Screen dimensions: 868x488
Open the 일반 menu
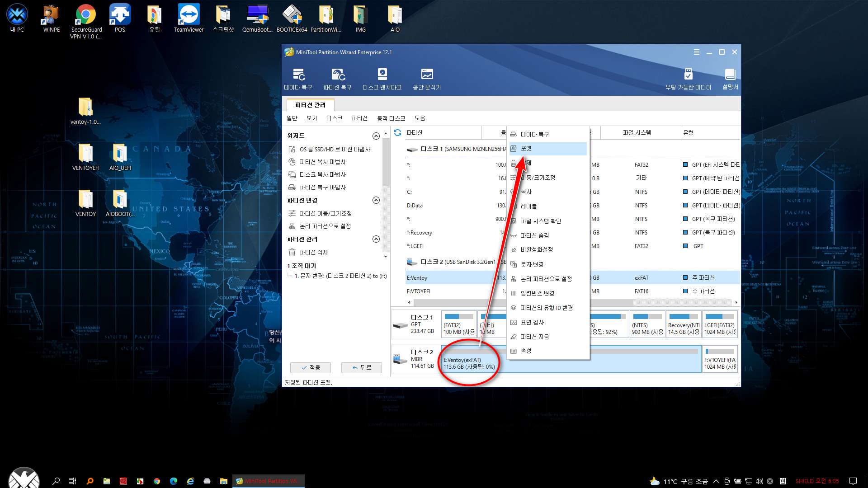(292, 118)
